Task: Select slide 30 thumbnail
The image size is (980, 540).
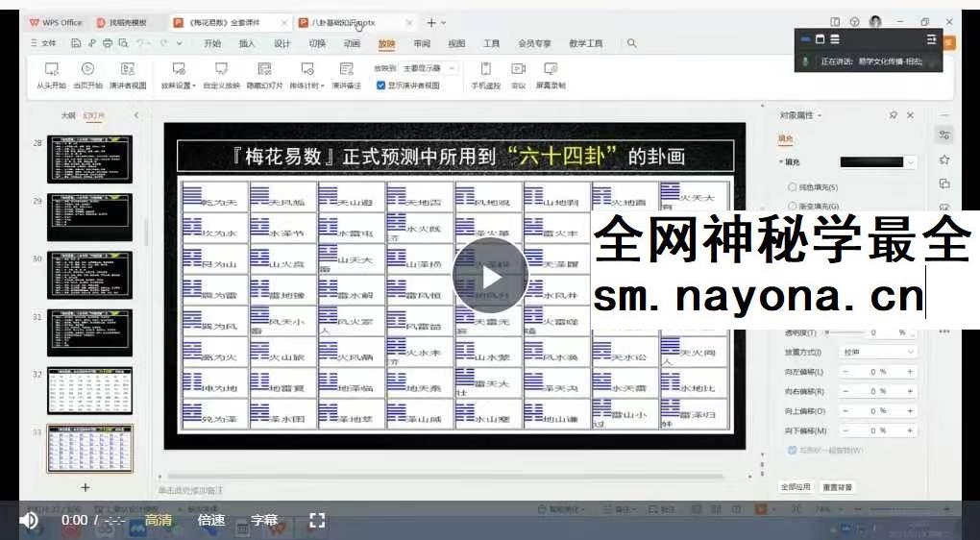Action: point(90,275)
